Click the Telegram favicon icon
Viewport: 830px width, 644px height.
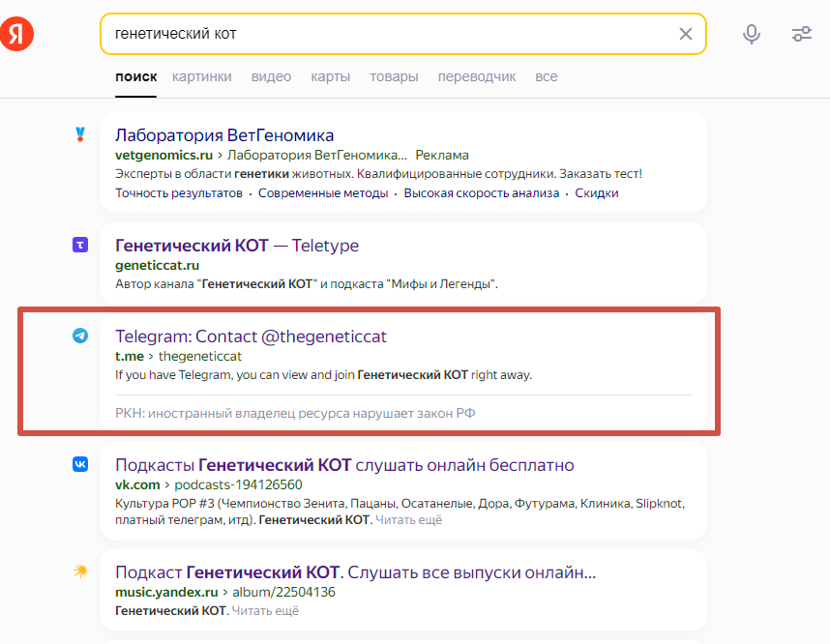tap(80, 336)
